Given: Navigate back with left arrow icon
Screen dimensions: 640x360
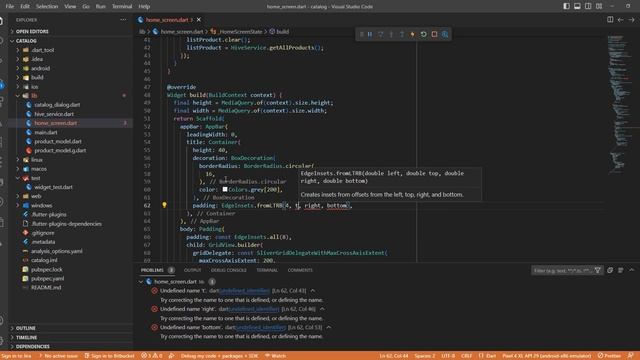Looking at the screenshot, I should click(x=620, y=20).
